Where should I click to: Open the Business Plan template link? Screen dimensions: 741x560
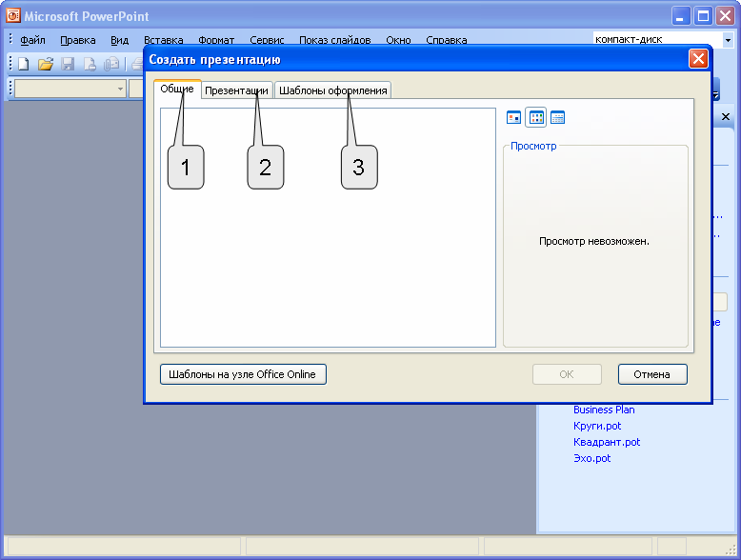[x=604, y=410]
